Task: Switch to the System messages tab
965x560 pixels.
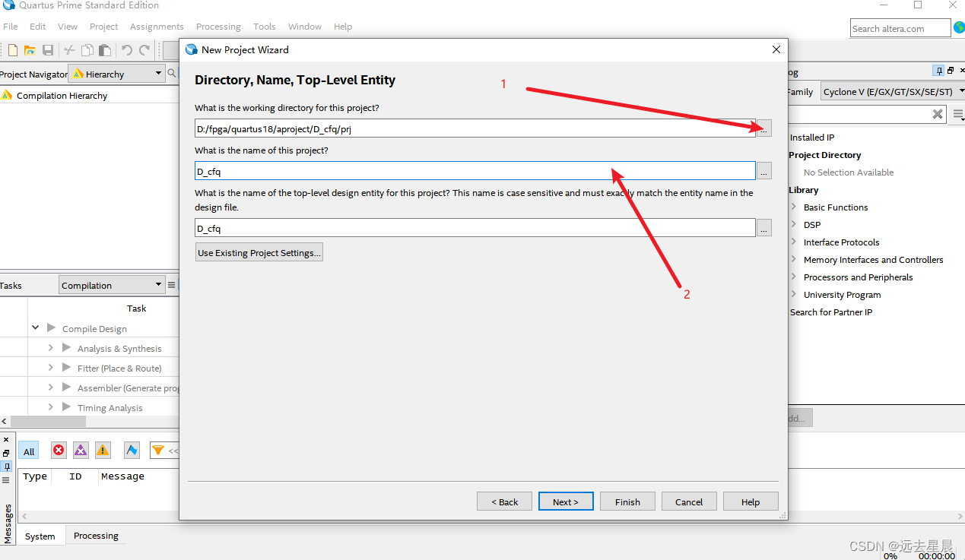Action: 40,536
